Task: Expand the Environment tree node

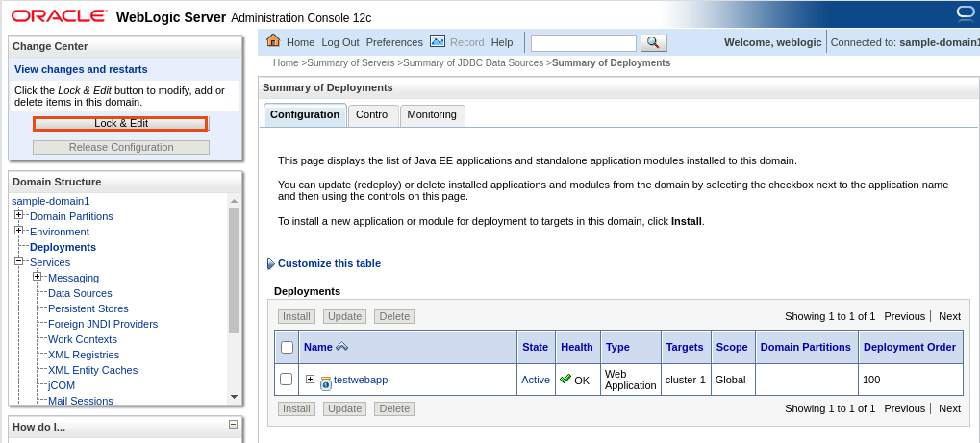Action: click(x=18, y=231)
